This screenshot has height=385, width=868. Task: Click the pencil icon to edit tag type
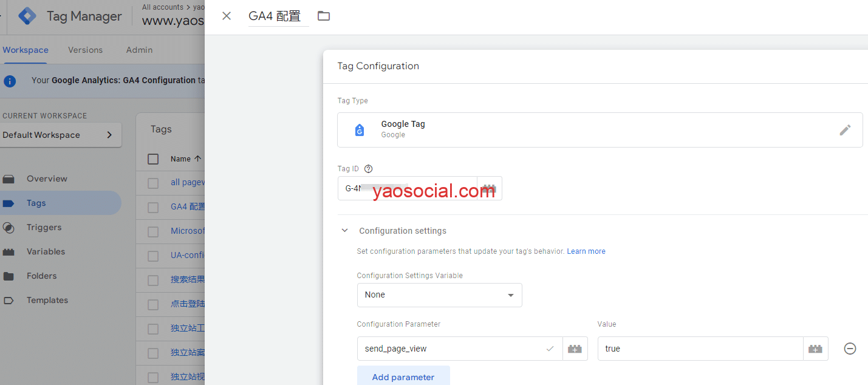[x=845, y=130]
